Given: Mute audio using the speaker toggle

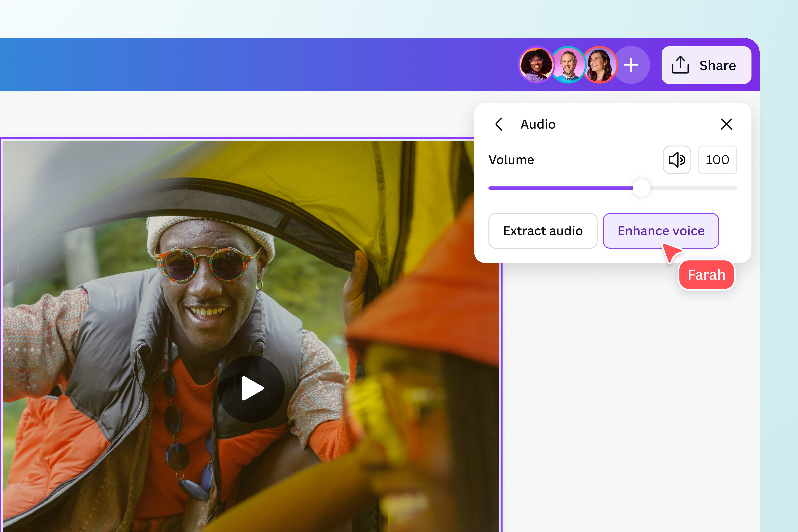Looking at the screenshot, I should tap(677, 160).
